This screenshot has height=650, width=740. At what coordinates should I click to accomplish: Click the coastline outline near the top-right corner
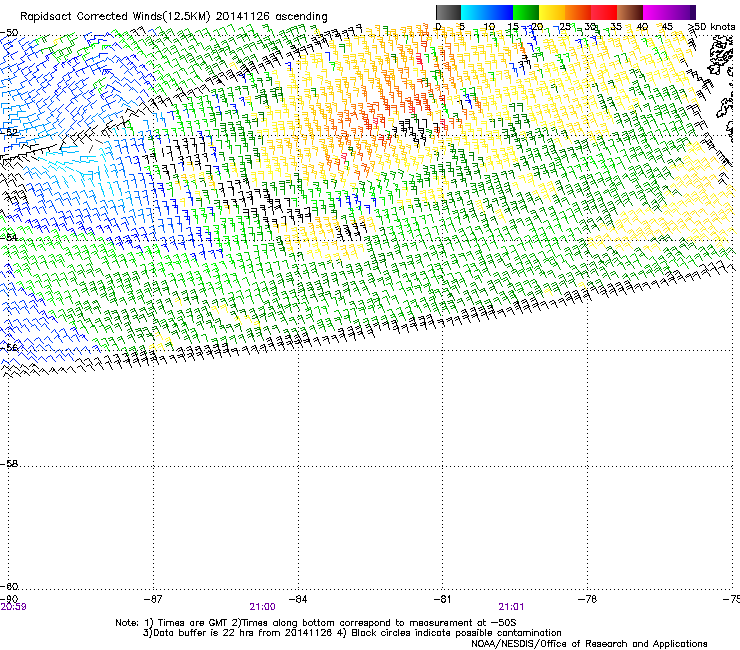pyautogui.click(x=720, y=57)
